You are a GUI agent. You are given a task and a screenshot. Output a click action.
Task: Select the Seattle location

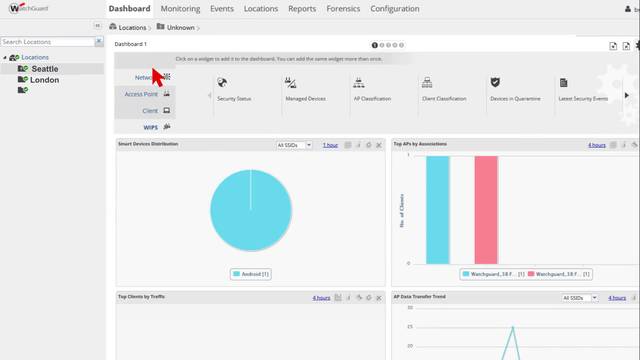[45, 69]
